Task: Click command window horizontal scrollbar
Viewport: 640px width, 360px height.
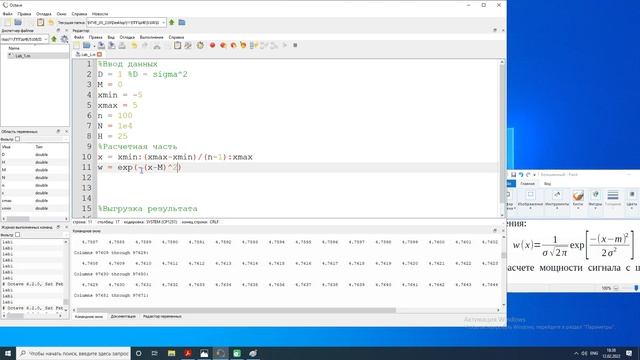Action: pyautogui.click(x=236, y=310)
